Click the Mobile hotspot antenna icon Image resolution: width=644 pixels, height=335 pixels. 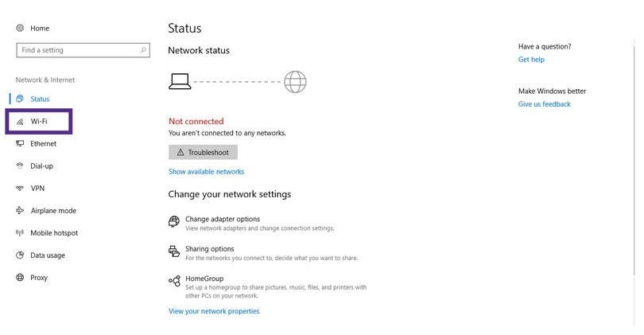tap(20, 232)
